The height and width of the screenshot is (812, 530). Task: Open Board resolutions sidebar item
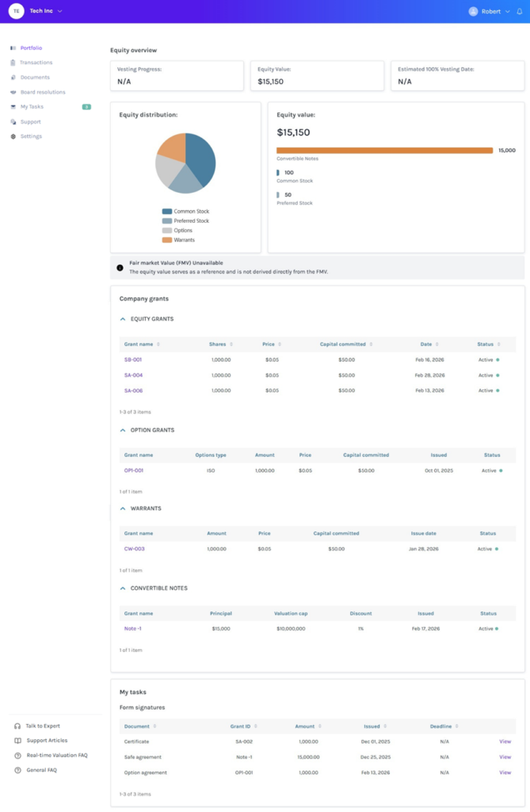tap(43, 92)
